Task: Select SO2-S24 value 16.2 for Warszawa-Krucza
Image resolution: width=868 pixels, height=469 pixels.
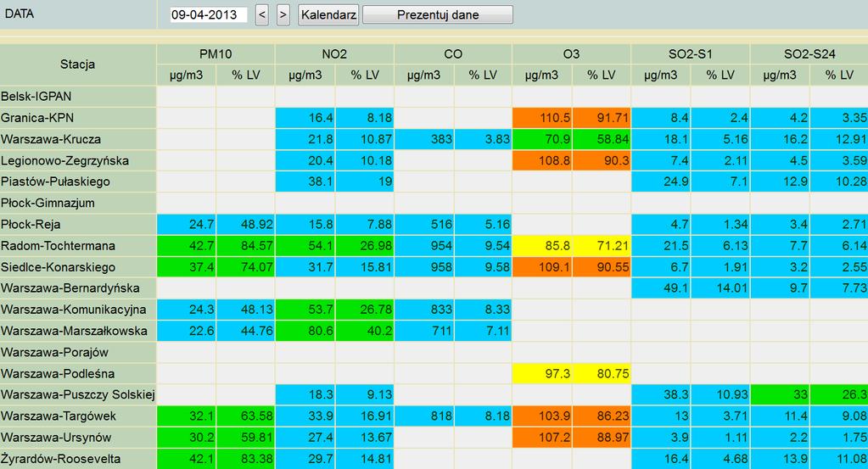Action: pyautogui.click(x=780, y=139)
